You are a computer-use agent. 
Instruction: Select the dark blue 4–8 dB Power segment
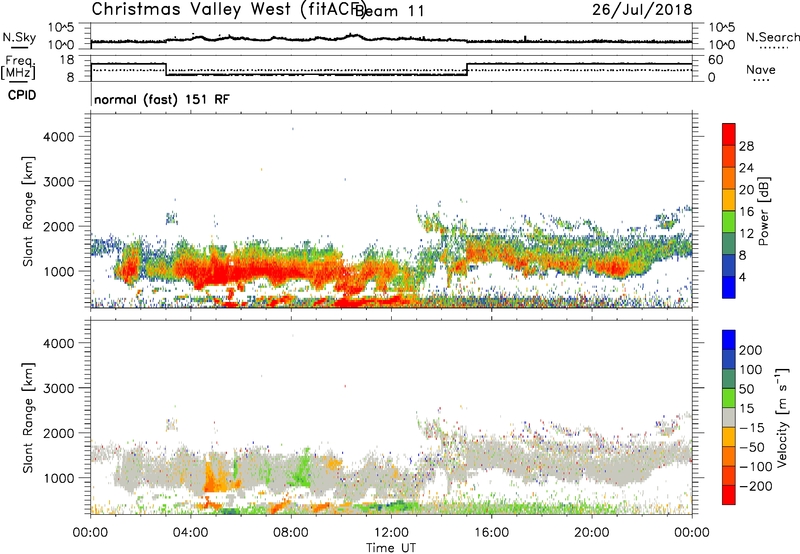[x=729, y=266]
